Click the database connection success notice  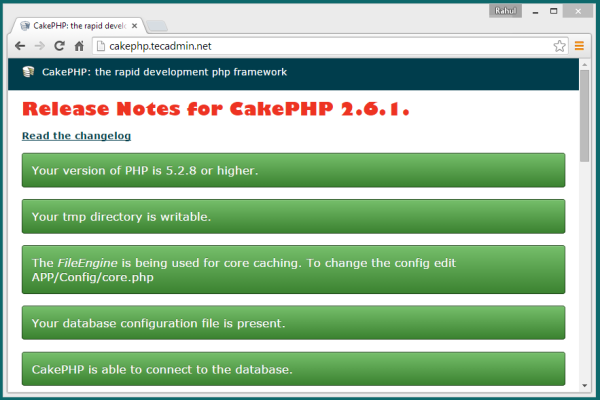293,369
